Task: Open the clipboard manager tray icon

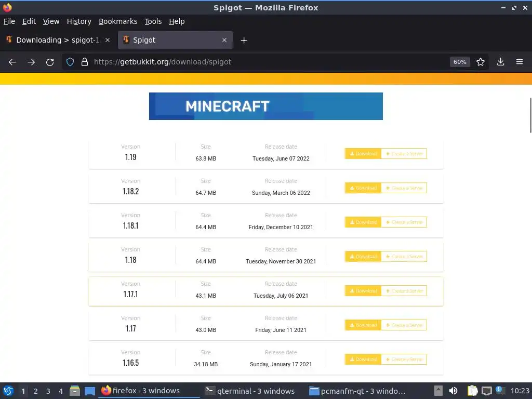Action: point(472,391)
